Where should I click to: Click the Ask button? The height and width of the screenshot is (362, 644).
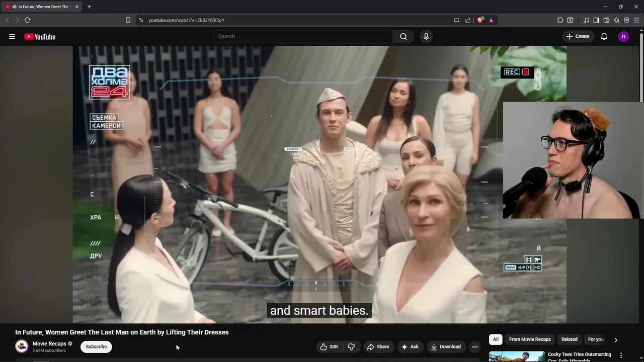click(410, 347)
